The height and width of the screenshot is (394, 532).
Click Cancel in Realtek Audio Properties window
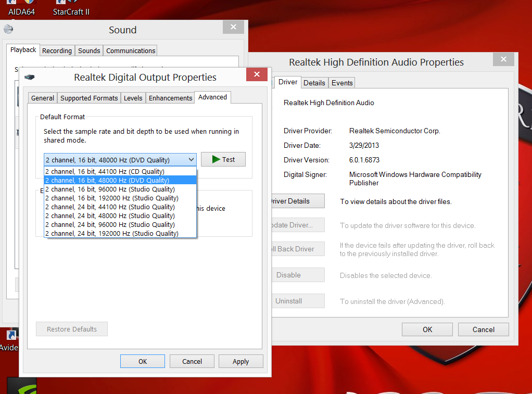point(484,329)
